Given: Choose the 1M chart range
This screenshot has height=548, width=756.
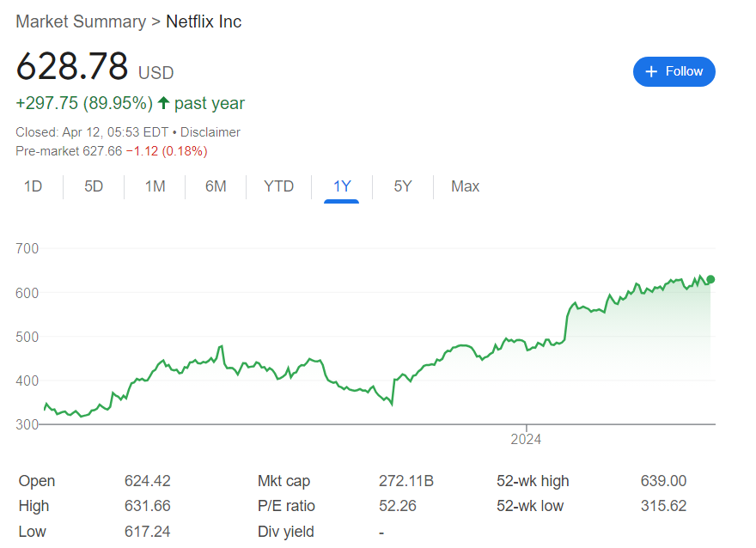Looking at the screenshot, I should (155, 186).
